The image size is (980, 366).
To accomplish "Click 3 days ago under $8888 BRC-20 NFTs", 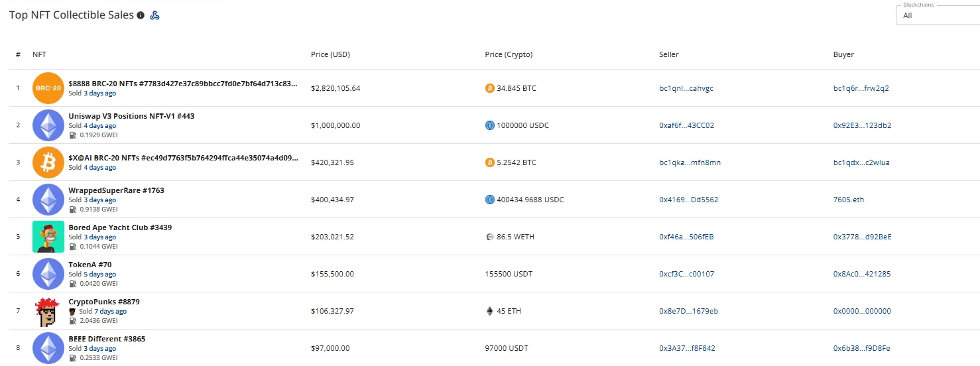I will 99,93.
